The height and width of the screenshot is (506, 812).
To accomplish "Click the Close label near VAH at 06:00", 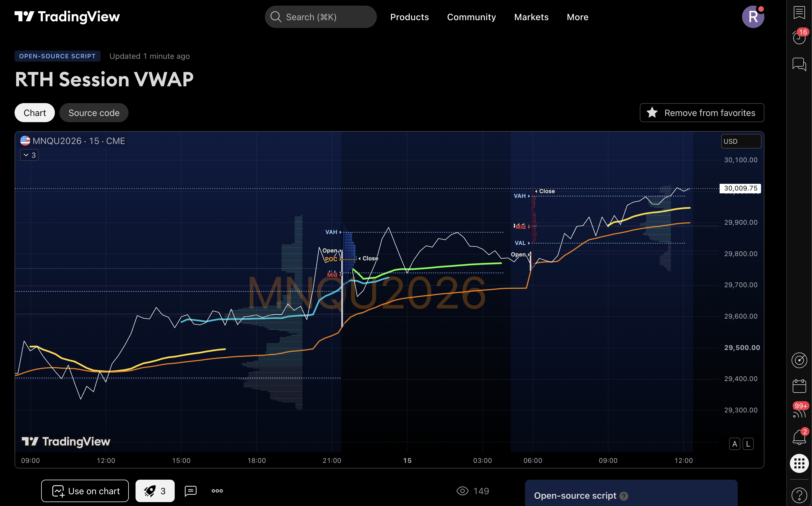I will (x=547, y=191).
